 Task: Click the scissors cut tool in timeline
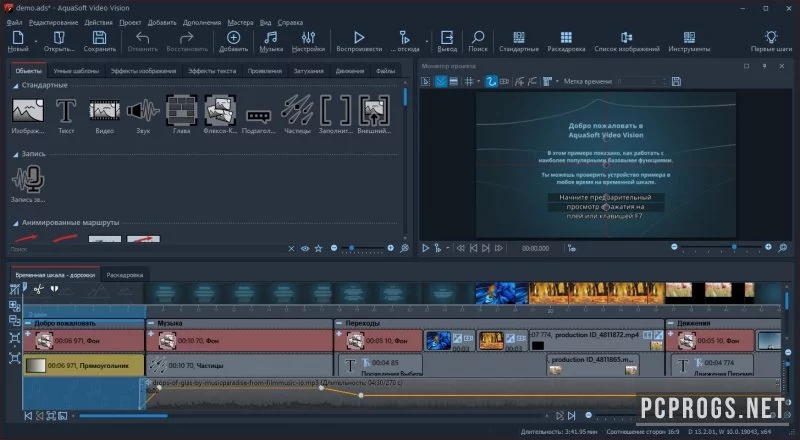click(38, 289)
